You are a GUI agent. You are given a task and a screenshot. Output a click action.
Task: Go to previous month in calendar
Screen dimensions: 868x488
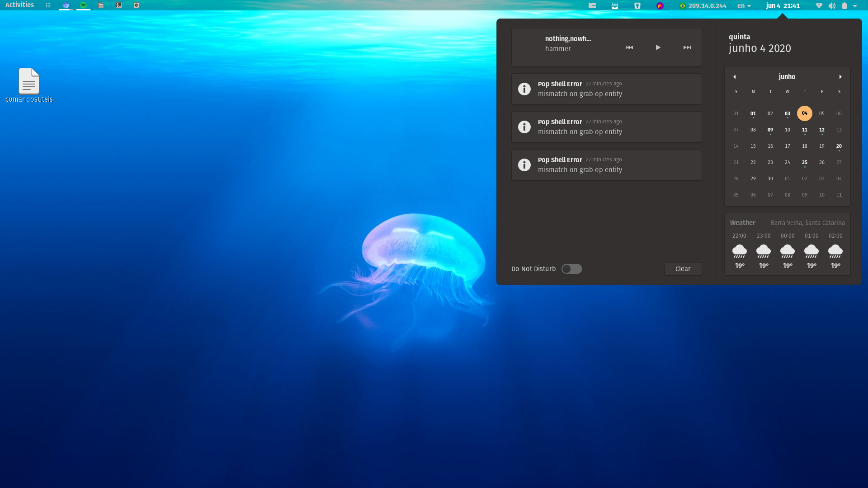735,77
